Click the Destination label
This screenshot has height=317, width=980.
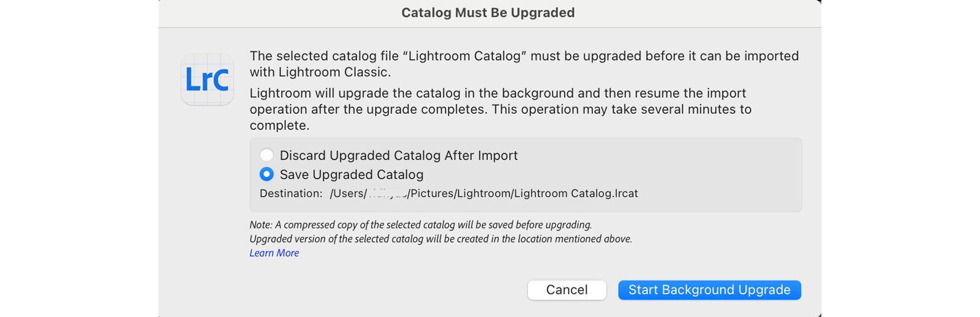pos(290,194)
